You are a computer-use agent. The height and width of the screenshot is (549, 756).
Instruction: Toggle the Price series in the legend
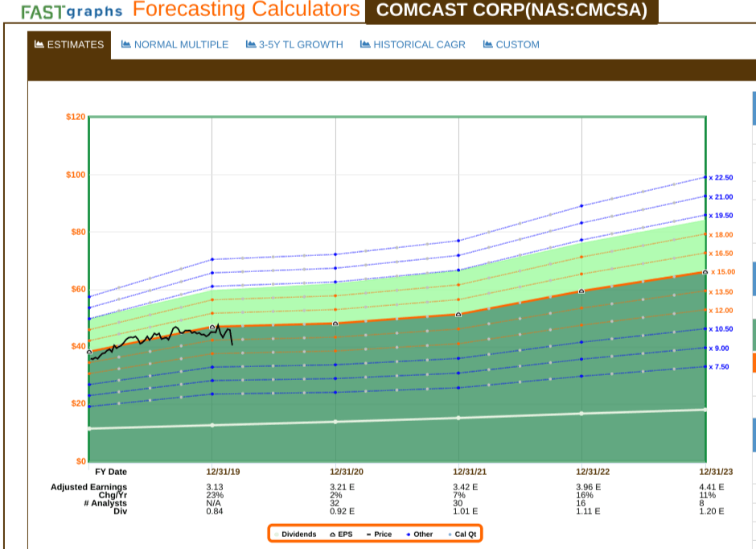click(x=379, y=534)
